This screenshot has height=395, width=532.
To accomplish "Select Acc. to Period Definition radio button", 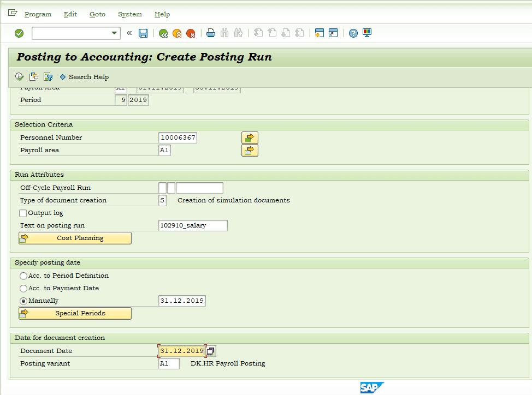I will point(23,276).
